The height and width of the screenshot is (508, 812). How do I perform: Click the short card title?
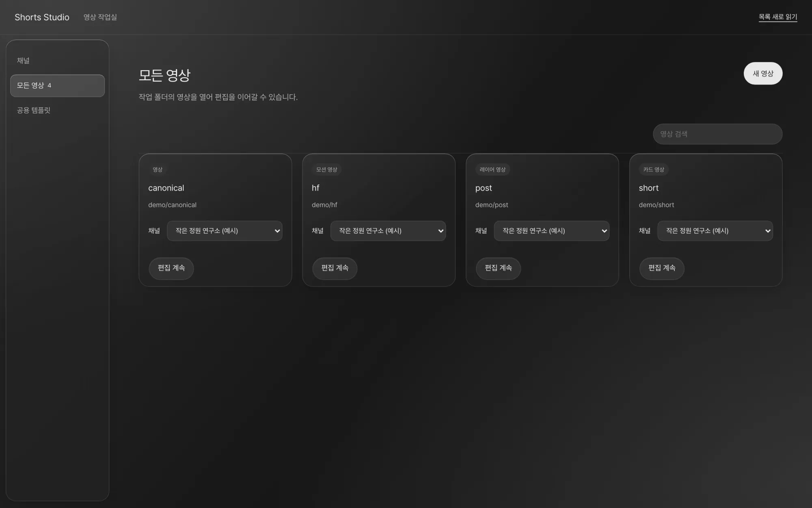pos(649,188)
